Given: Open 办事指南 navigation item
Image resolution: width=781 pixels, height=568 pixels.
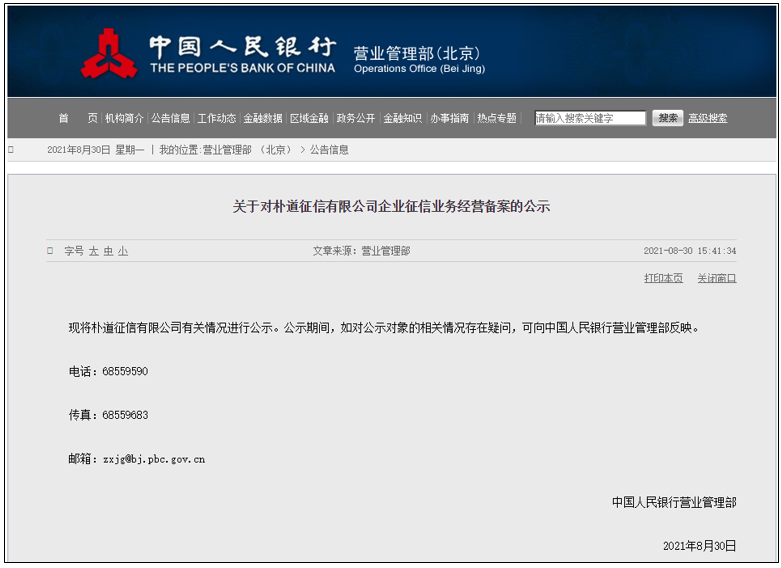Looking at the screenshot, I should 449,118.
